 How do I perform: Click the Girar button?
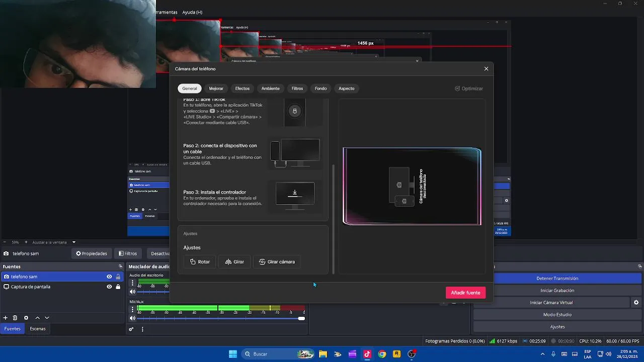pos(234,262)
